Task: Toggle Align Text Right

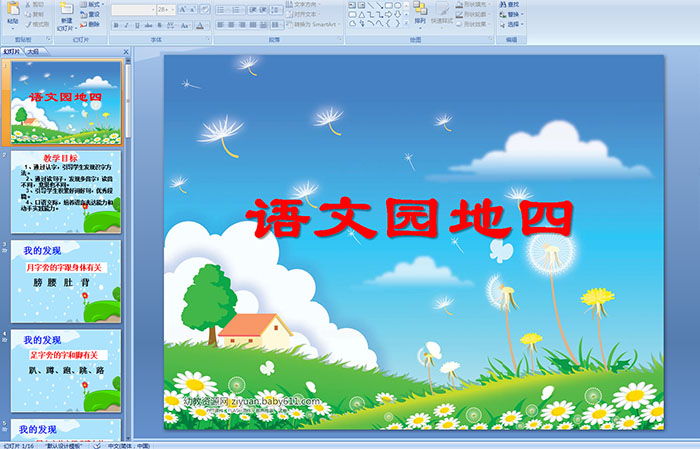Action: [x=242, y=25]
